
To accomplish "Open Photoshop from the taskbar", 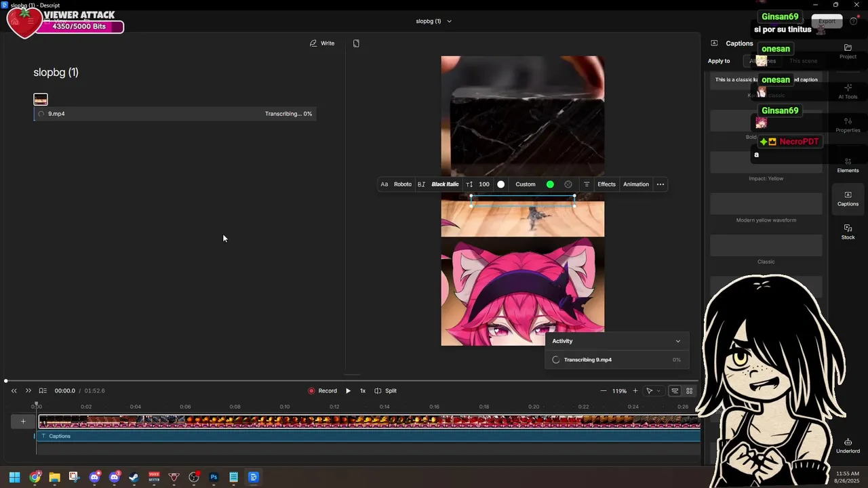I will point(214,477).
